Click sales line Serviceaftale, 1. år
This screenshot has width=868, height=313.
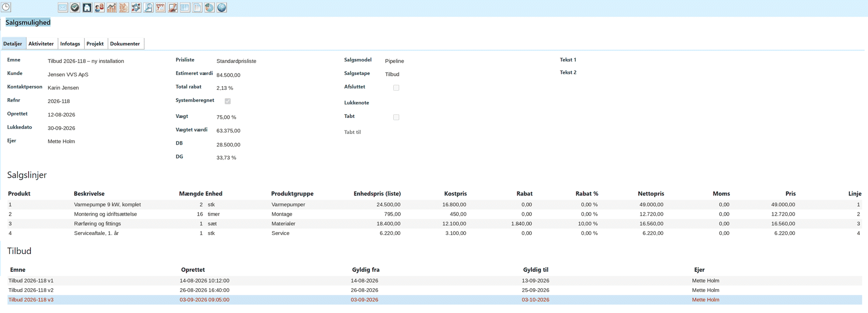pyautogui.click(x=434, y=233)
